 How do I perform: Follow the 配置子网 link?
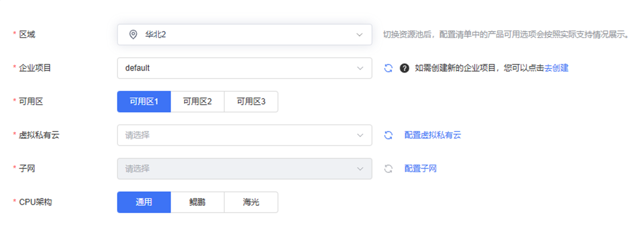click(x=420, y=169)
